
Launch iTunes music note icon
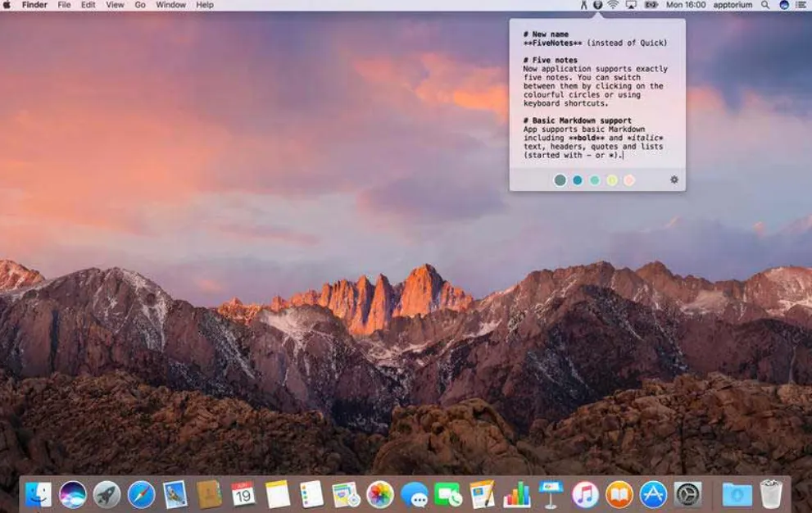point(585,494)
